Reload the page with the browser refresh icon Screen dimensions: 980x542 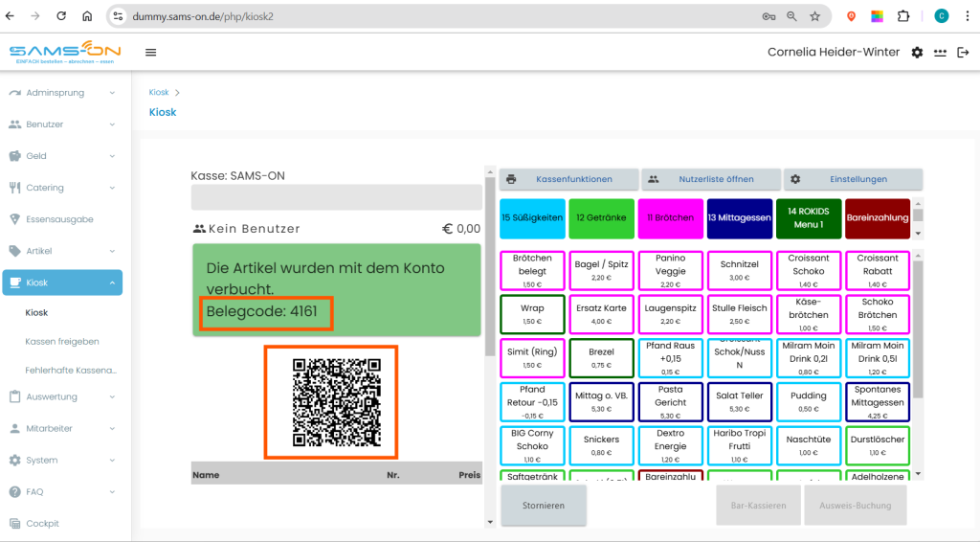[61, 16]
